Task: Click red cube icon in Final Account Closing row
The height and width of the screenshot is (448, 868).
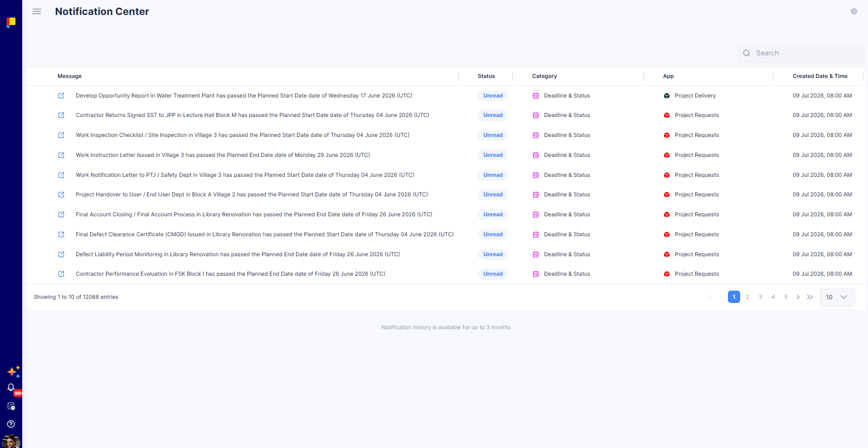Action: click(667, 214)
